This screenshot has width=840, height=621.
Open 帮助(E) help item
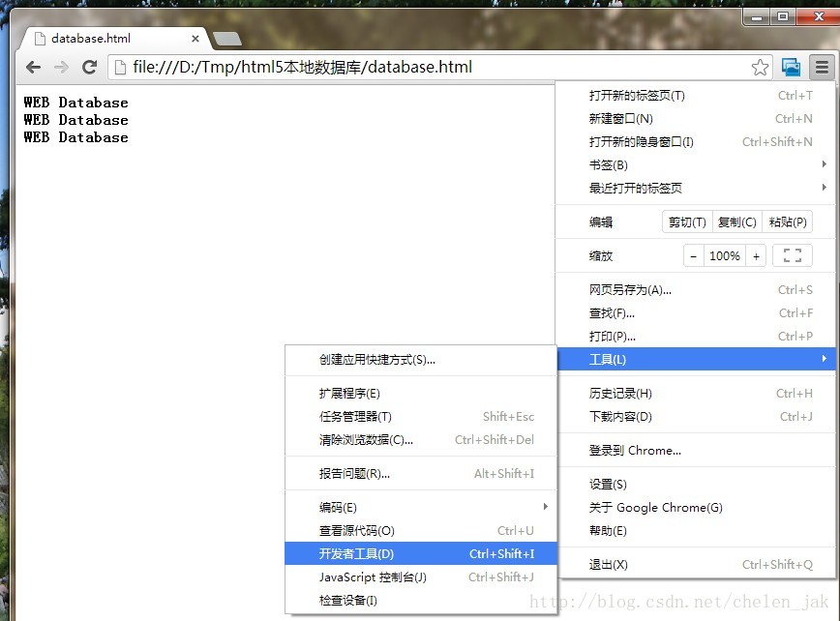(x=696, y=530)
